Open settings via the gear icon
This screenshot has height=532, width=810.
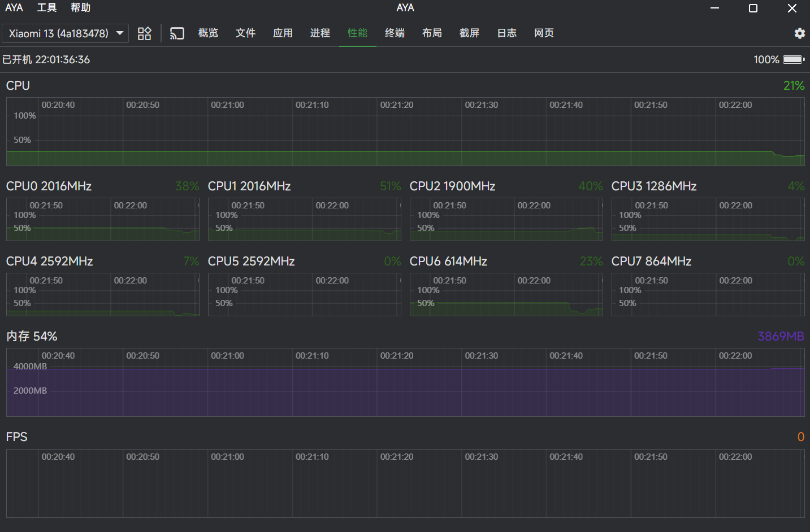799,33
